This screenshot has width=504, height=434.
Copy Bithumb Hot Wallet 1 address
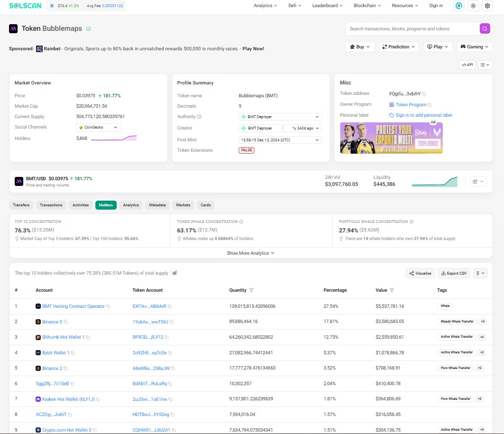click(88, 337)
